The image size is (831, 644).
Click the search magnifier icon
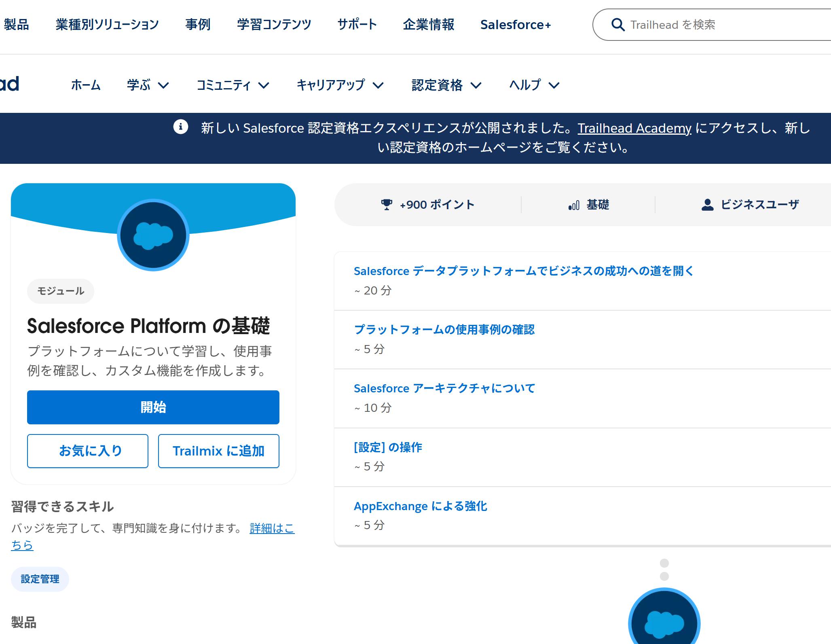[x=617, y=25]
